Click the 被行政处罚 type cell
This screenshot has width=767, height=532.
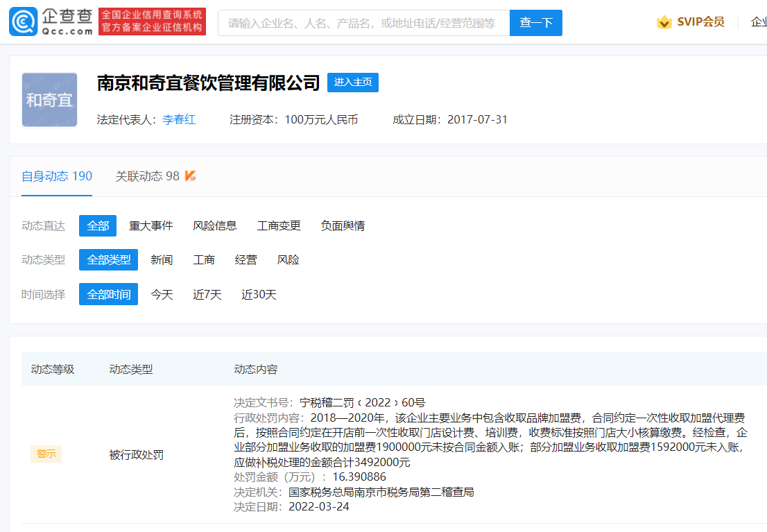click(137, 455)
